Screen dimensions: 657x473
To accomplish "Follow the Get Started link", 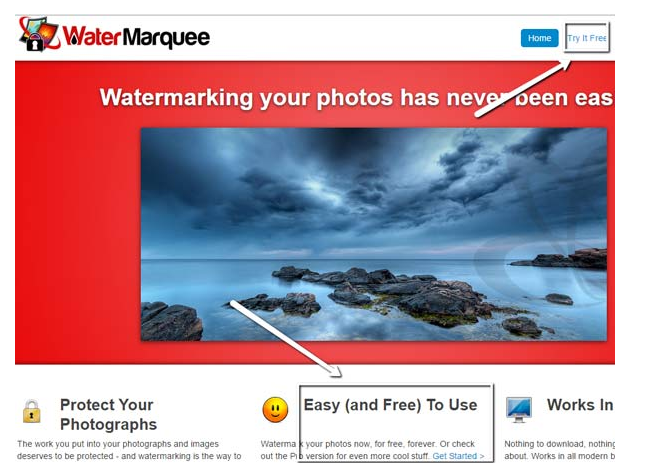I will pyautogui.click(x=458, y=456).
